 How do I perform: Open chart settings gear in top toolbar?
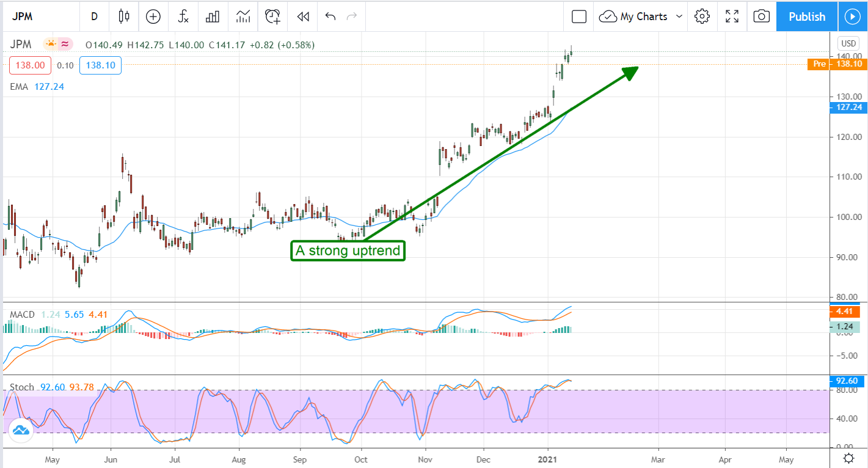click(702, 16)
